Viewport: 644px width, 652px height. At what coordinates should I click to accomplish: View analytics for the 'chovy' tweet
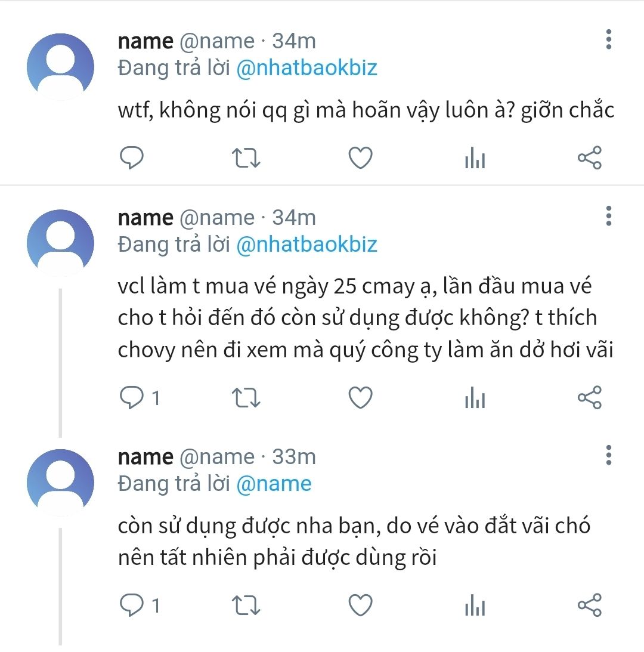coord(475,398)
